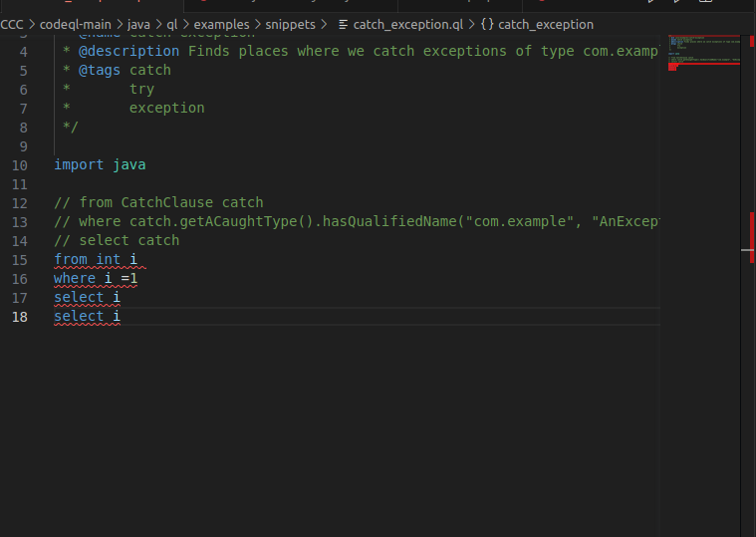Screen dimensions: 756x537
Task: Click line number 18 in the gutter
Action: [20, 316]
